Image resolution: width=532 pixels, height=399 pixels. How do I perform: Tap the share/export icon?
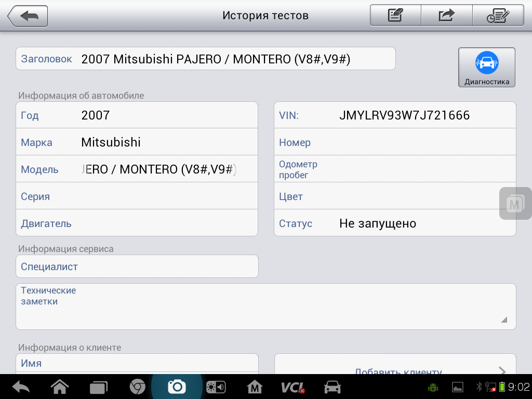click(446, 16)
